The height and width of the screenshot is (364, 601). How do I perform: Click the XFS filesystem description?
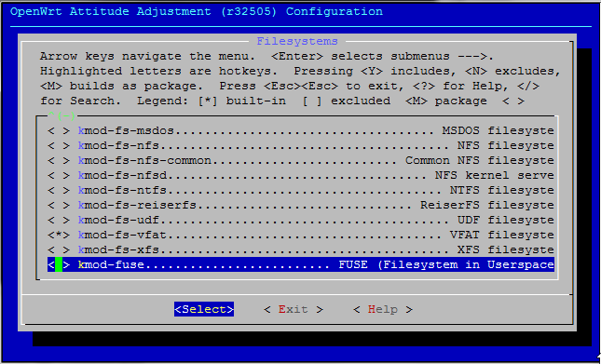506,249
